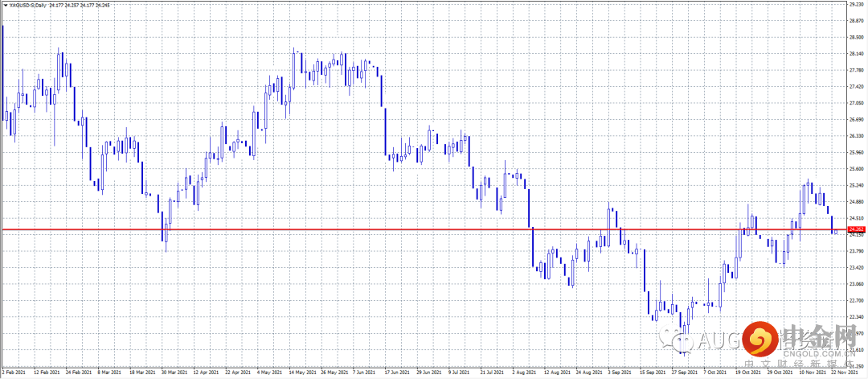Click the 14 May 2021 date label
Screen dimensions: 868x379
[x=305, y=373]
